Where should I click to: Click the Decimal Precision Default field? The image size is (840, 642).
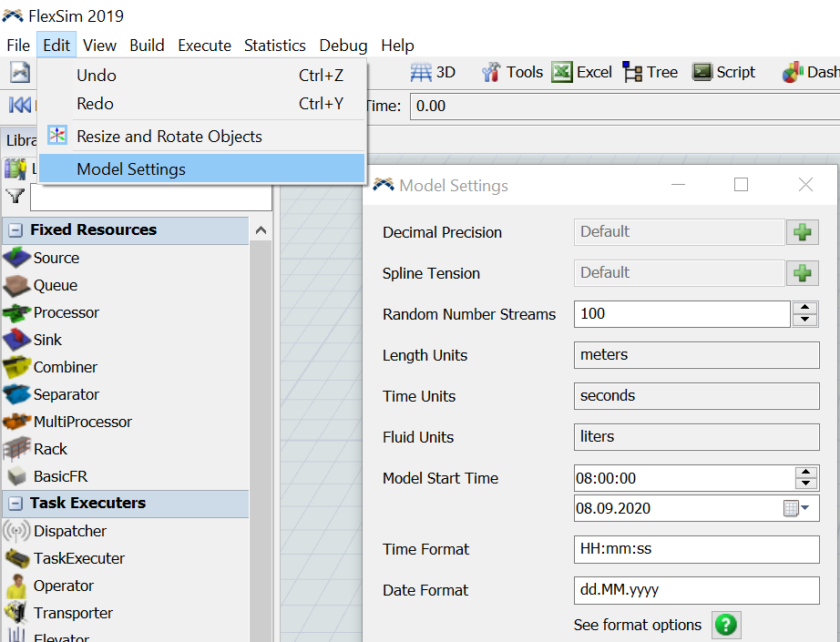tap(680, 232)
